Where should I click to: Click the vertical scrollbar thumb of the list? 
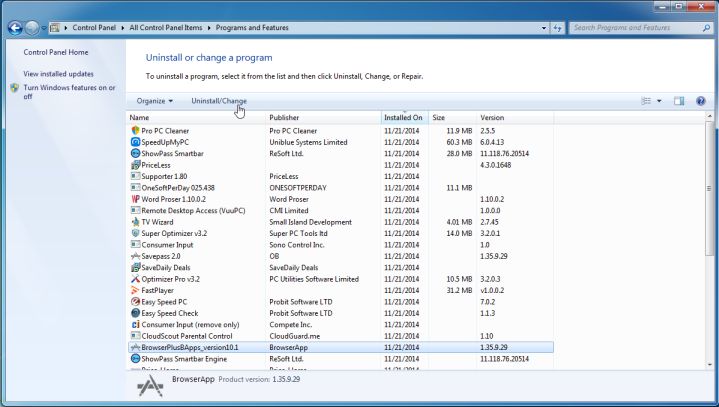point(709,189)
